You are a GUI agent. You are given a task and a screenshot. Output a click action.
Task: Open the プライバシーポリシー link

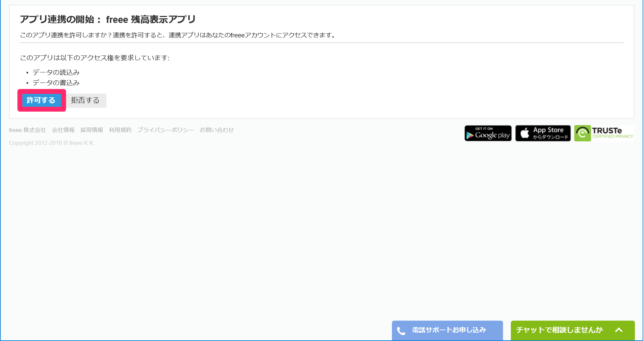click(165, 130)
